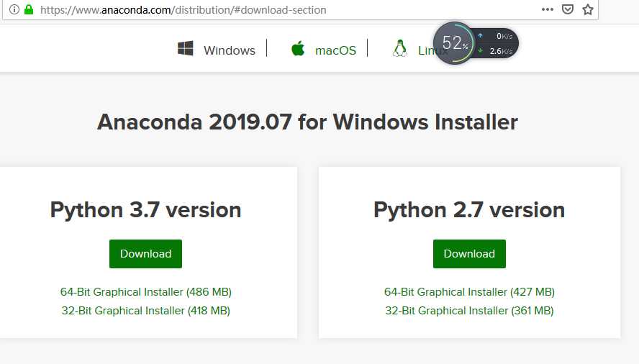Open 32-Bit Graphical Installer (418 MB) link
The height and width of the screenshot is (364, 639).
coord(146,311)
